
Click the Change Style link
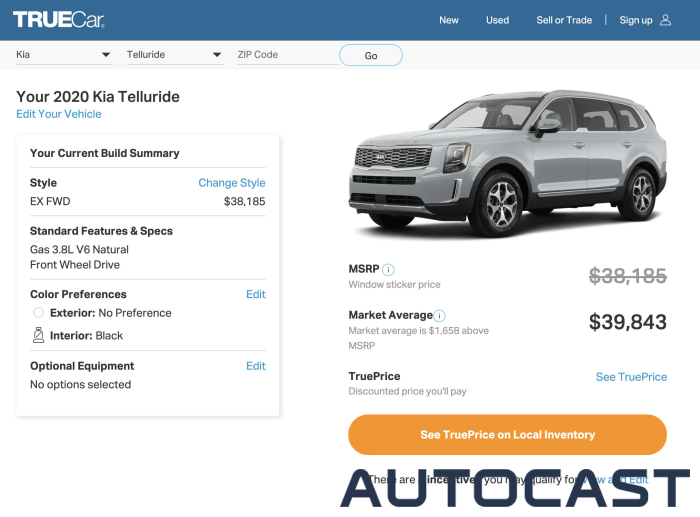coord(231,183)
